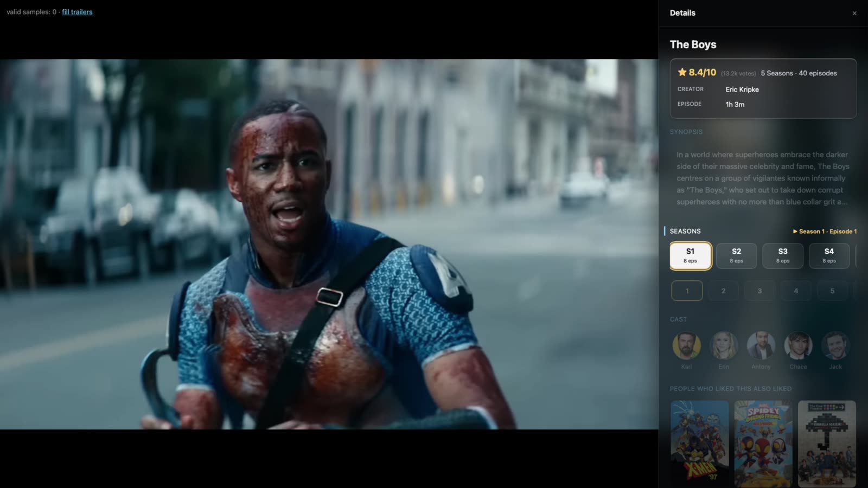The image size is (868, 488).
Task: Open cast member Karl's avatar
Action: [686, 345]
